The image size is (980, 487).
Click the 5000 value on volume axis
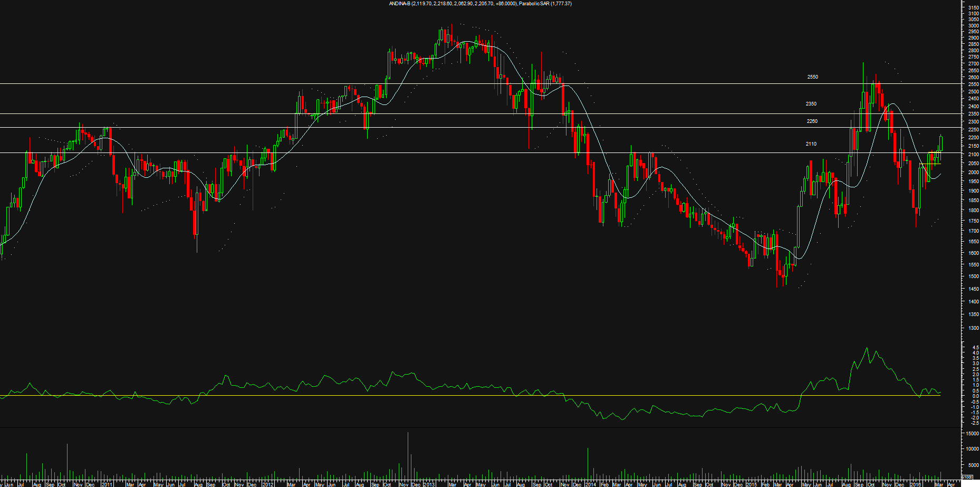point(973,465)
